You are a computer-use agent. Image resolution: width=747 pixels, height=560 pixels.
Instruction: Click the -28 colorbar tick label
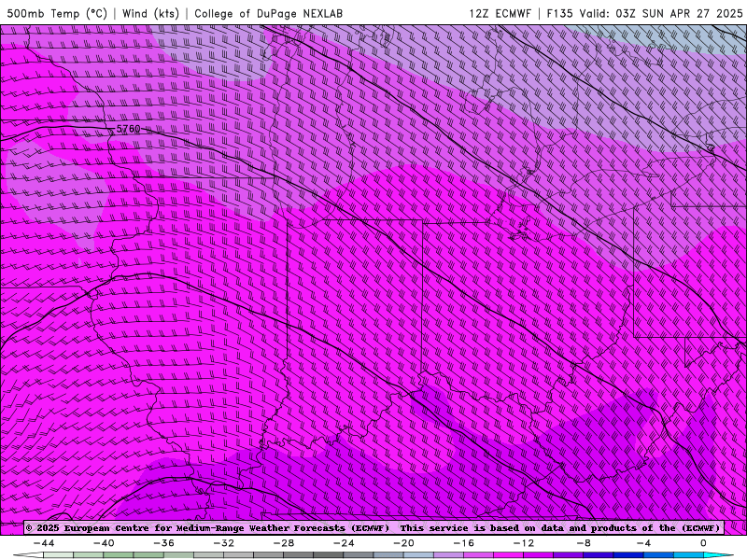284,543
